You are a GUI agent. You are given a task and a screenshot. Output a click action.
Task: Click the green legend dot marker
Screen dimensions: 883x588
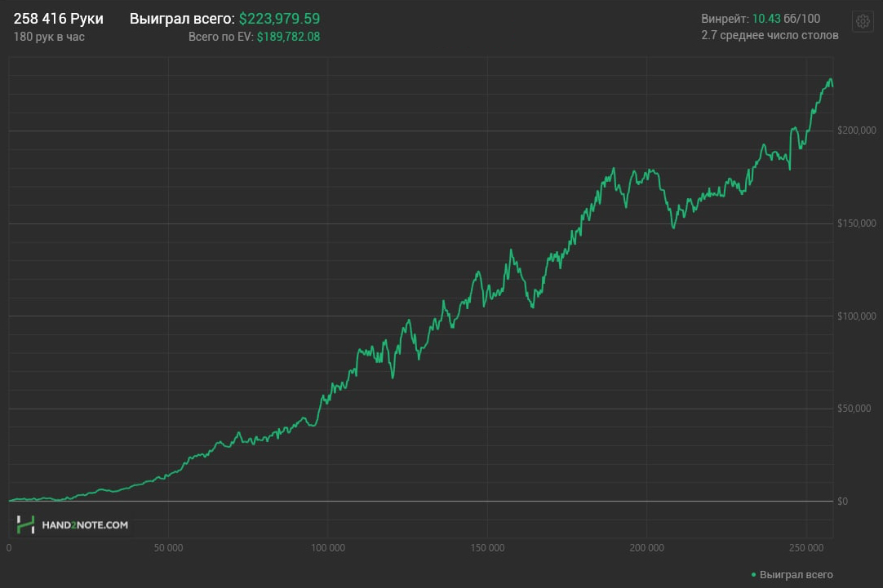tap(753, 575)
